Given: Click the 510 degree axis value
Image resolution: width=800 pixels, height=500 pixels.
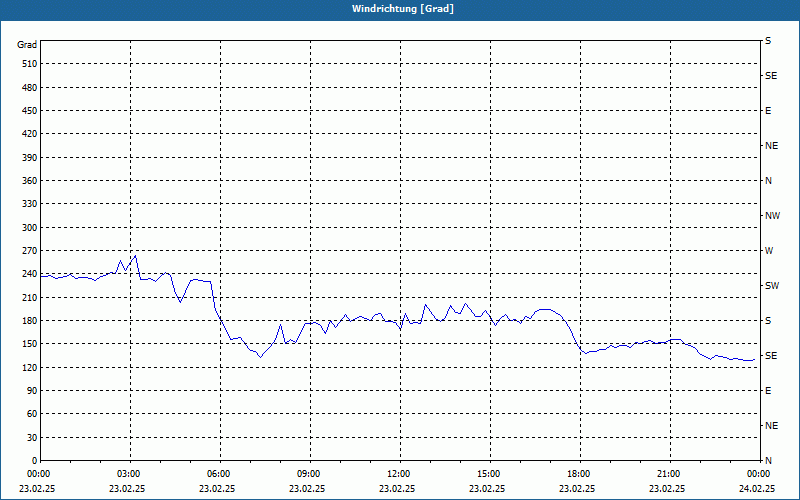Looking at the screenshot, I should coord(30,64).
